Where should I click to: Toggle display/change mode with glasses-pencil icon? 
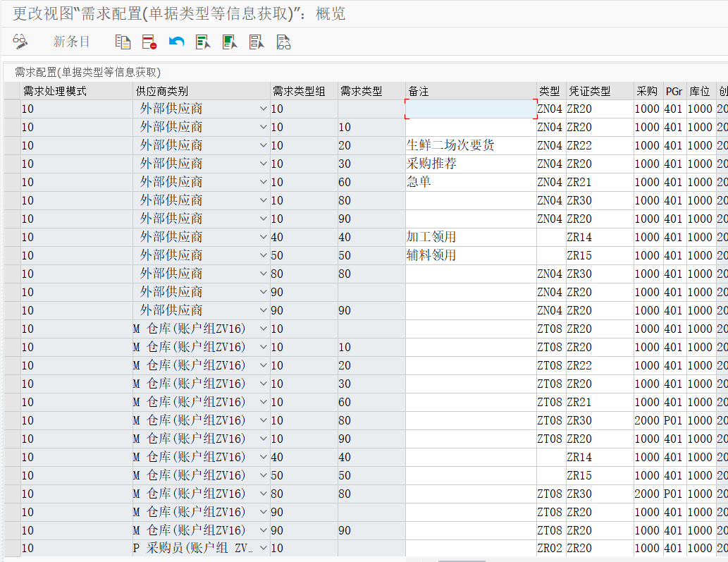coord(20,42)
